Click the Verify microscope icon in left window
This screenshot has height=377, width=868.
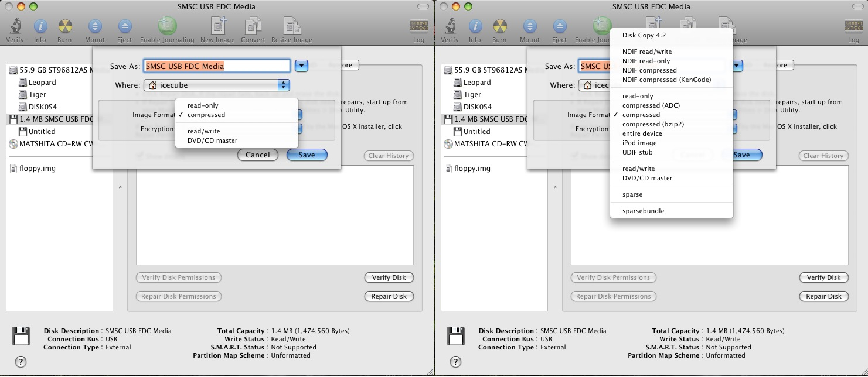point(15,26)
